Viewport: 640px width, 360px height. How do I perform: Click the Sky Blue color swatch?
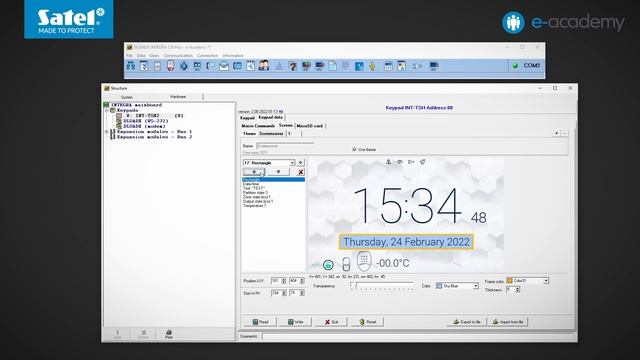point(439,286)
